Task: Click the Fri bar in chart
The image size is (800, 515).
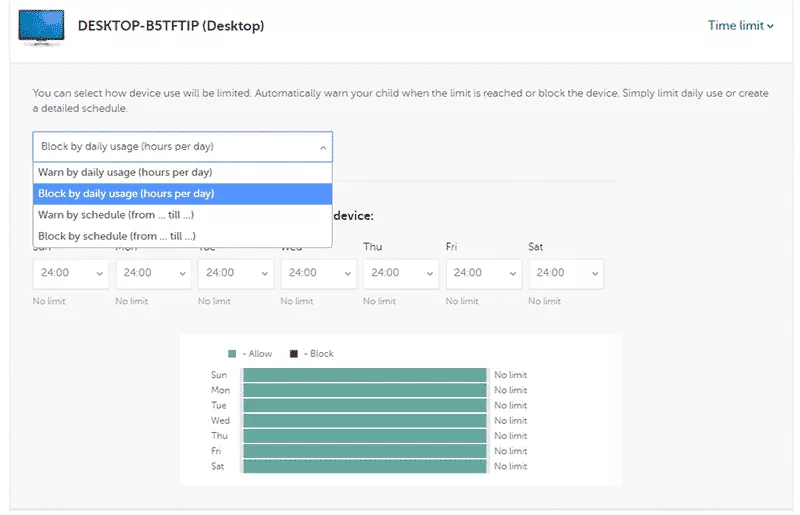Action: 365,451
